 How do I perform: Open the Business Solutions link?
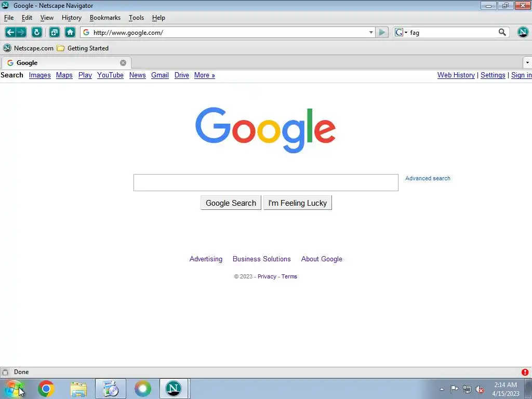pyautogui.click(x=262, y=259)
